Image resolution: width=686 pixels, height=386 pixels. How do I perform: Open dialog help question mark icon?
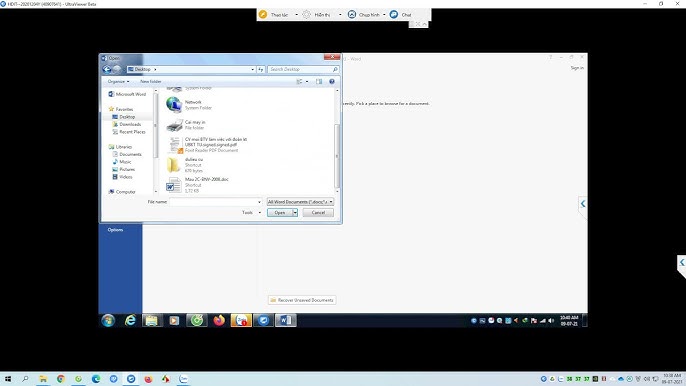click(x=332, y=81)
